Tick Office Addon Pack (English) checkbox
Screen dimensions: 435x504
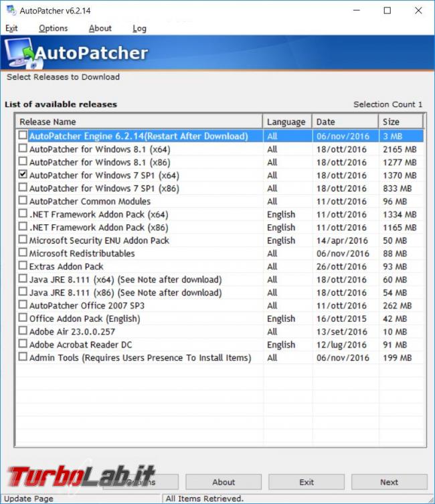pos(23,317)
